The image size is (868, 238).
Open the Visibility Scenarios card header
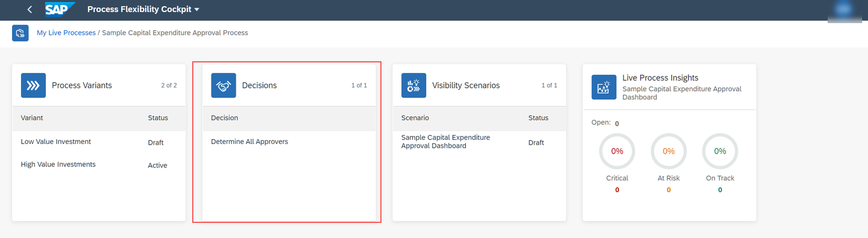click(x=479, y=86)
